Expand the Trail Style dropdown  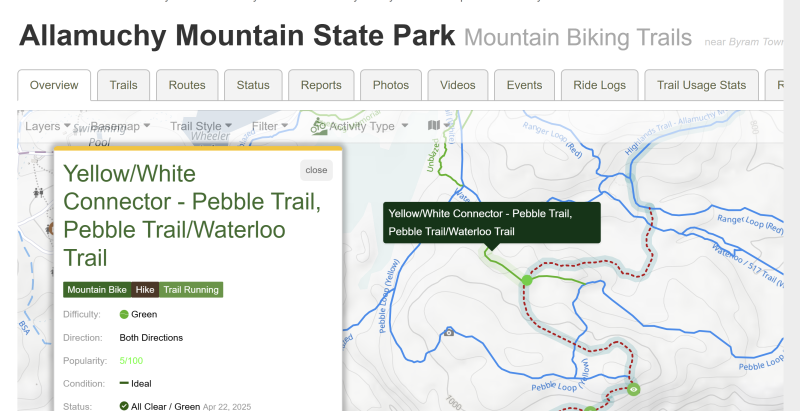200,127
